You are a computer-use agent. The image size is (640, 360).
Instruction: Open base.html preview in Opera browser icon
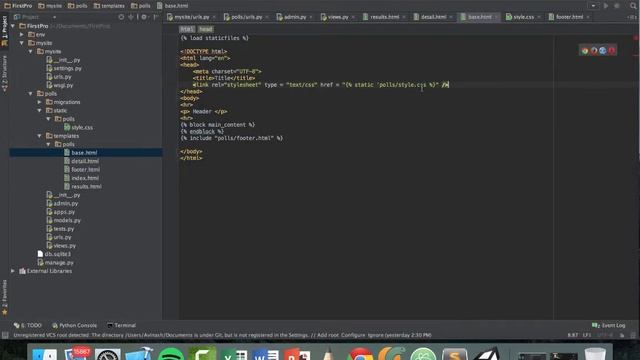tap(611, 51)
